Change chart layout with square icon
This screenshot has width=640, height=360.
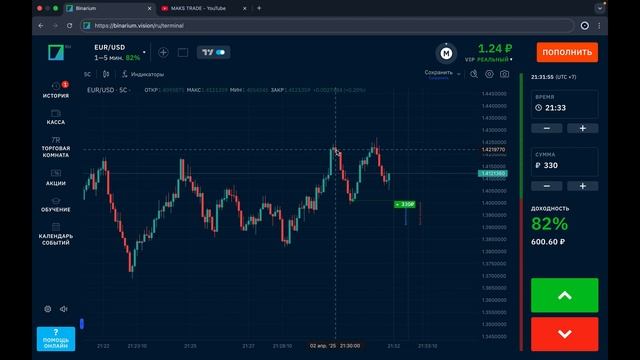(183, 52)
